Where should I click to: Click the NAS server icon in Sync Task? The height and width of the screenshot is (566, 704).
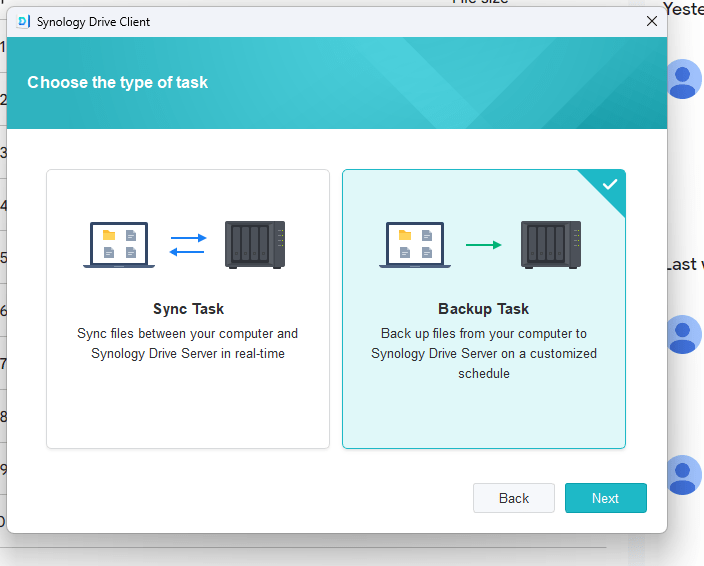click(255, 245)
